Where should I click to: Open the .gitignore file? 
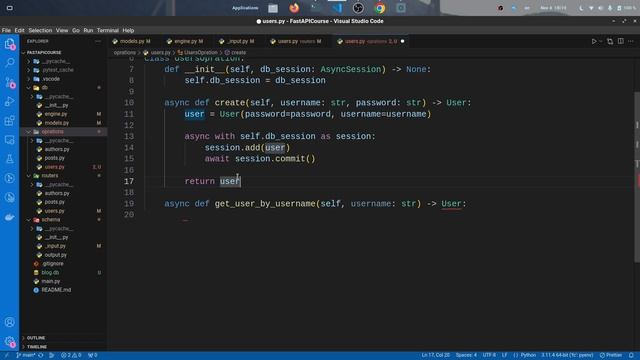tap(53, 264)
